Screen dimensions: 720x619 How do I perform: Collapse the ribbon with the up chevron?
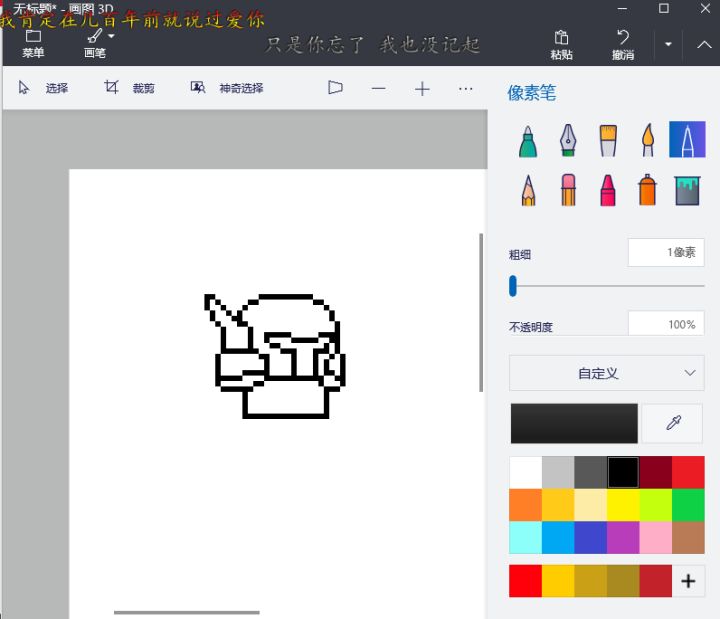(704, 44)
